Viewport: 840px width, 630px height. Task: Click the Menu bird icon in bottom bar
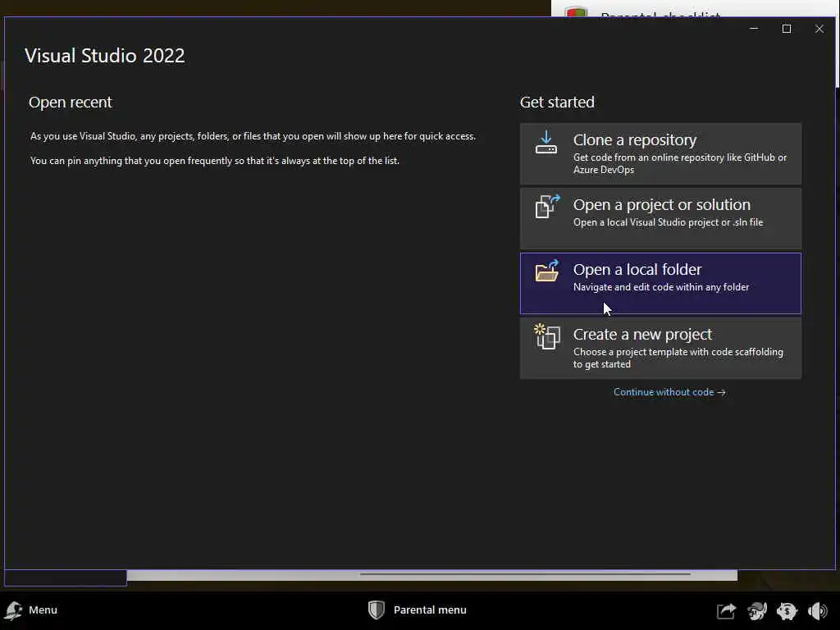pyautogui.click(x=13, y=610)
